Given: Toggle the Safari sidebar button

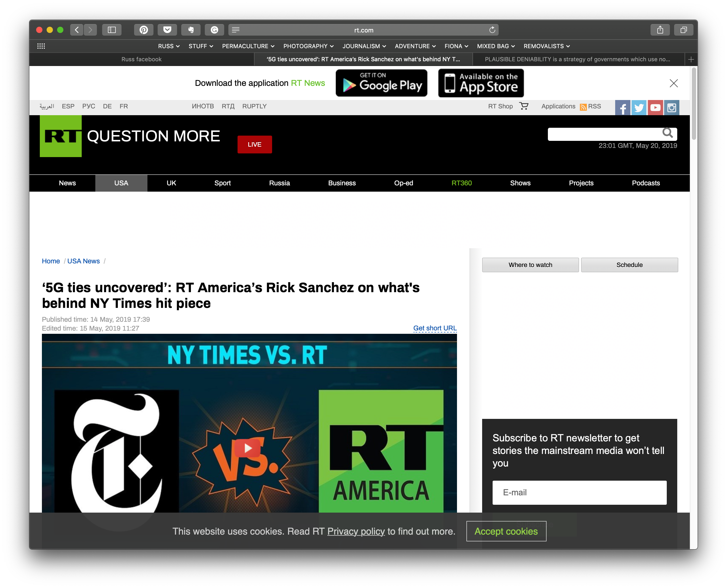Looking at the screenshot, I should [112, 30].
